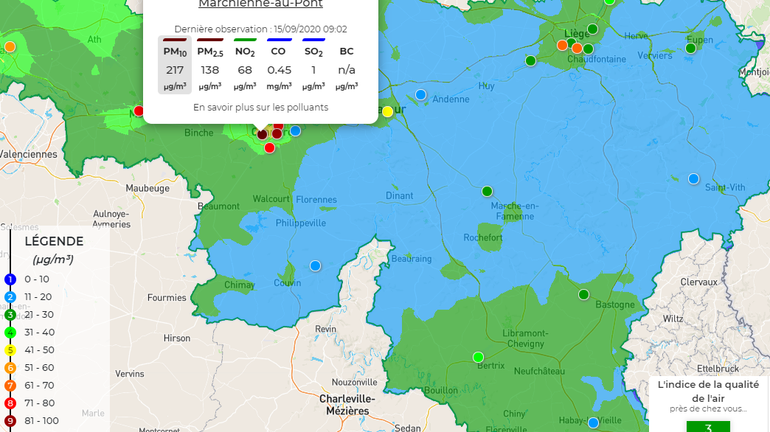Click the blue station marker near Couvin
The image size is (770, 432).
coord(315,266)
